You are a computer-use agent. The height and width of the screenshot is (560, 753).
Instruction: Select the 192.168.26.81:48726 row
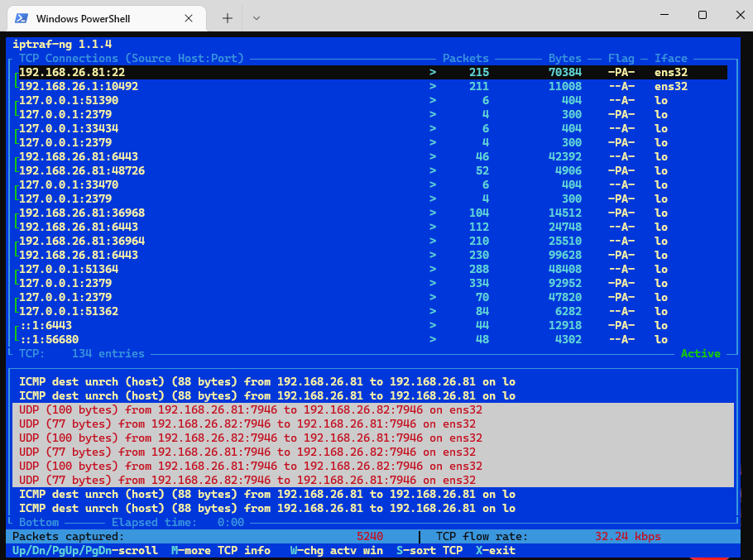click(372, 171)
